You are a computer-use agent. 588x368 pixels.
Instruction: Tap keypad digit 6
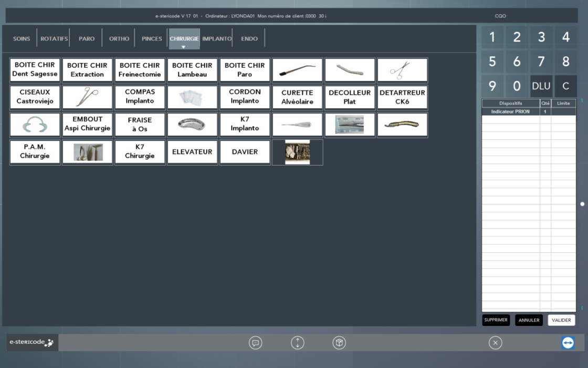tap(517, 61)
